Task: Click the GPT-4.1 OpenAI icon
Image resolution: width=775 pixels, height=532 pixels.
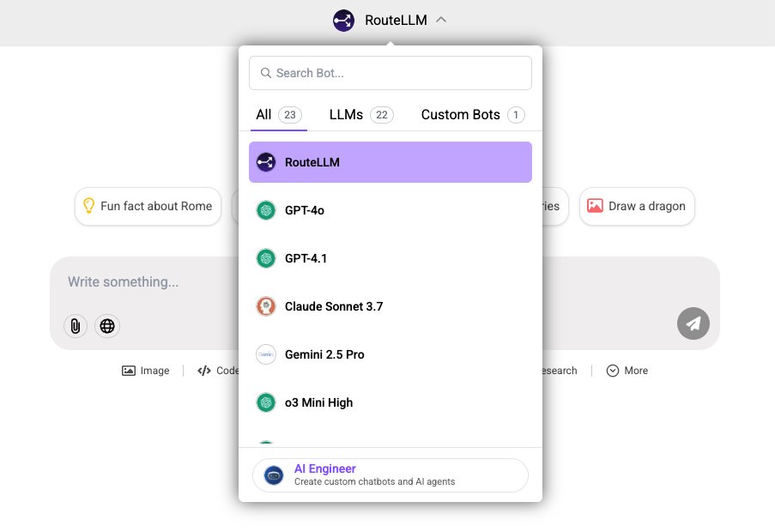Action: click(266, 258)
